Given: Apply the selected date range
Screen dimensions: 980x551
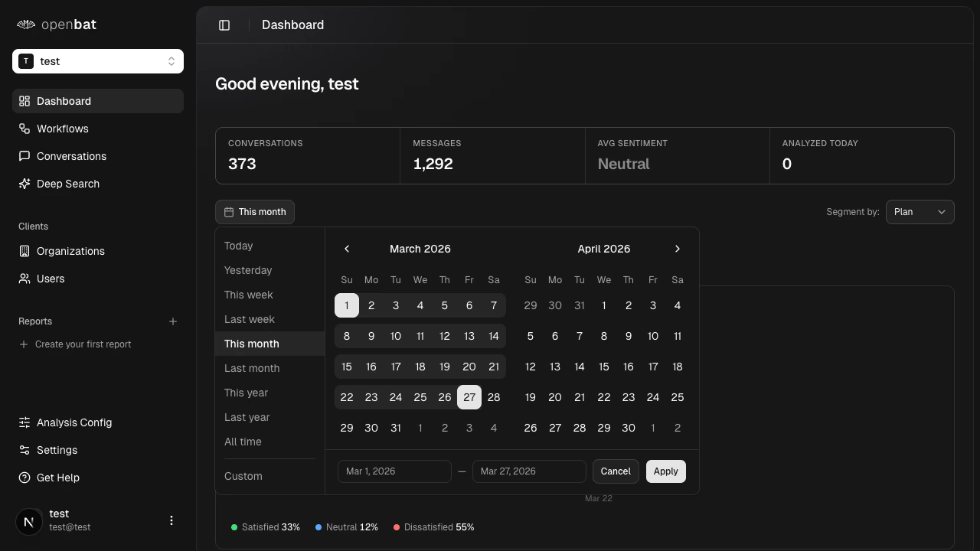Looking at the screenshot, I should [x=665, y=471].
